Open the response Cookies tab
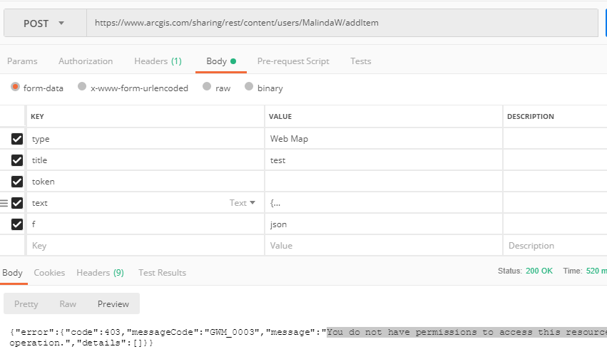Viewport: 607px width, 364px height. 49,273
